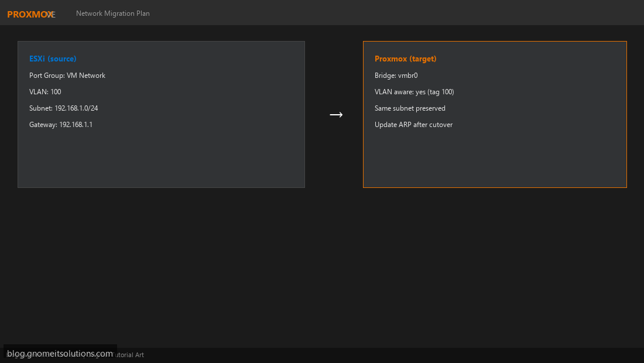This screenshot has height=363, width=644.
Task: Click the ESXi (source) heading
Action: point(53,59)
